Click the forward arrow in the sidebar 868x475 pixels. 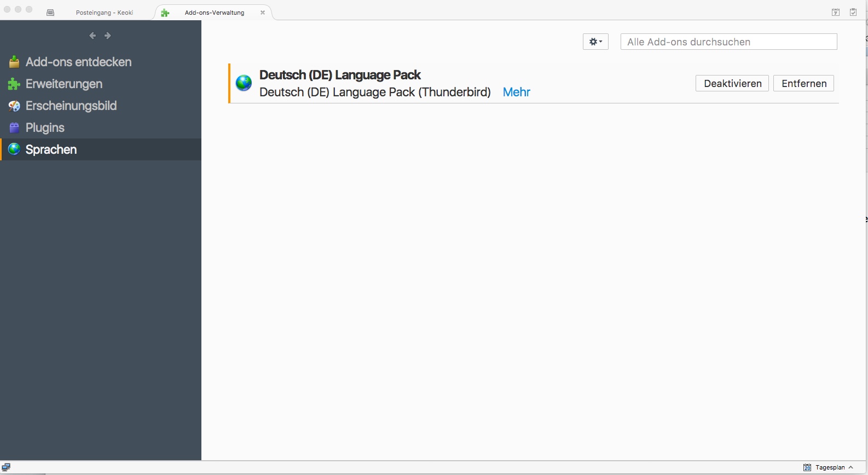108,36
